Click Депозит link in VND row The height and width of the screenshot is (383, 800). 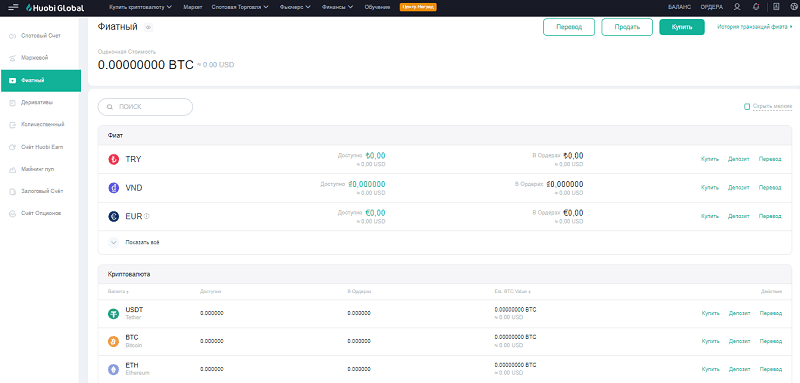[x=739, y=188]
